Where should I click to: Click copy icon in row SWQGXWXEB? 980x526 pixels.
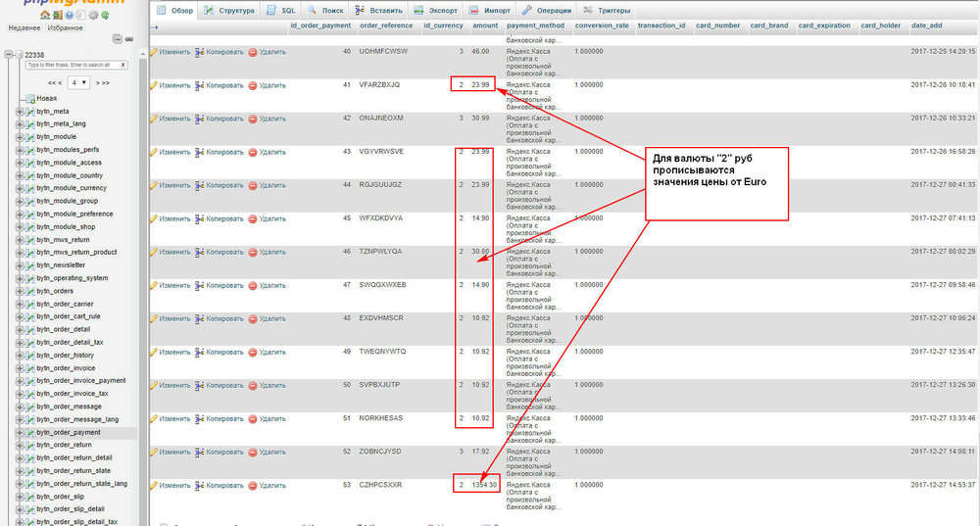pos(199,285)
